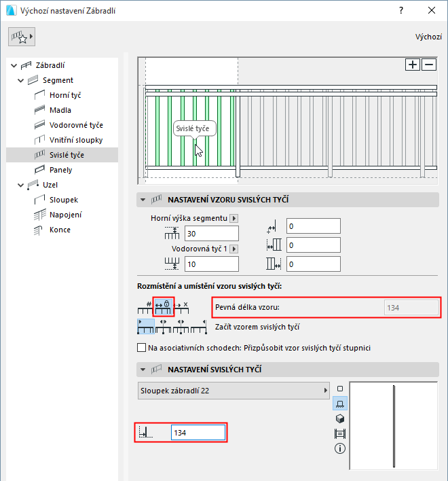Collapse the Uzel tree node
The height and width of the screenshot is (481, 448).
coord(20,185)
